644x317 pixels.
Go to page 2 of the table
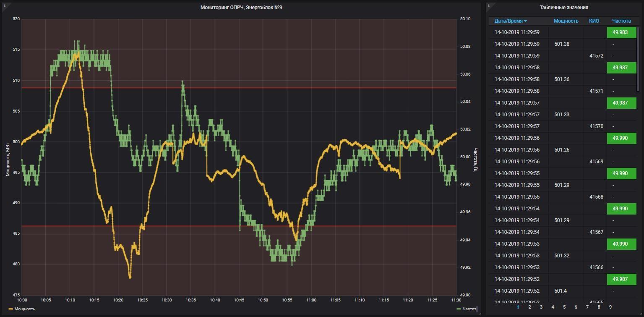tap(529, 307)
